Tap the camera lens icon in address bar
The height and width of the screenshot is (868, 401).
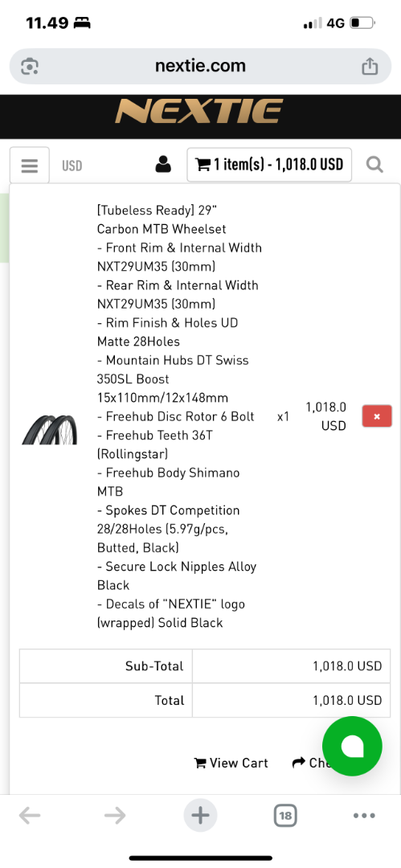pyautogui.click(x=29, y=67)
